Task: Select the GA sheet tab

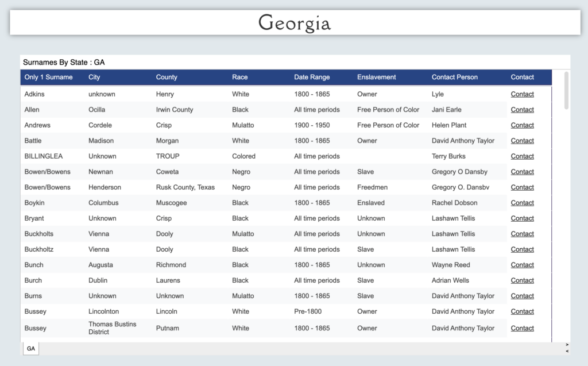Action: pos(31,349)
